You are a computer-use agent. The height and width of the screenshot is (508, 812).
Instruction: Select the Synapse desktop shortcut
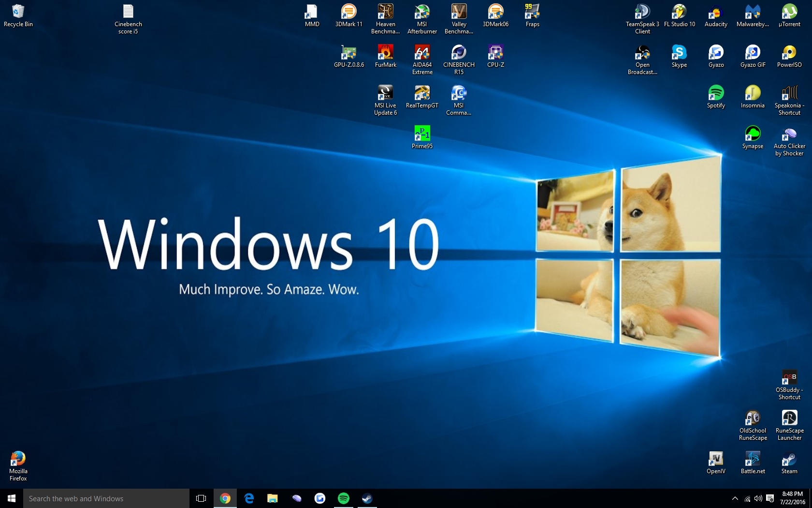coord(753,137)
